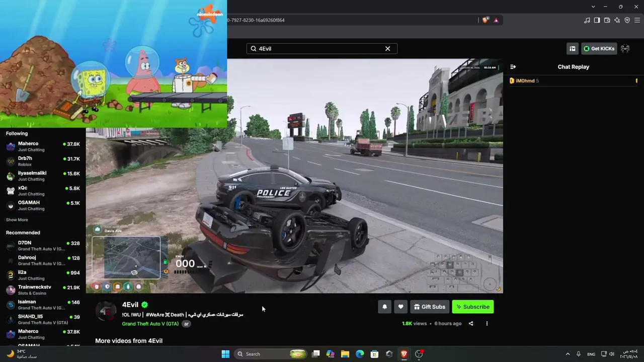Open the taskbar clock and date
The image size is (644, 362).
point(629,354)
